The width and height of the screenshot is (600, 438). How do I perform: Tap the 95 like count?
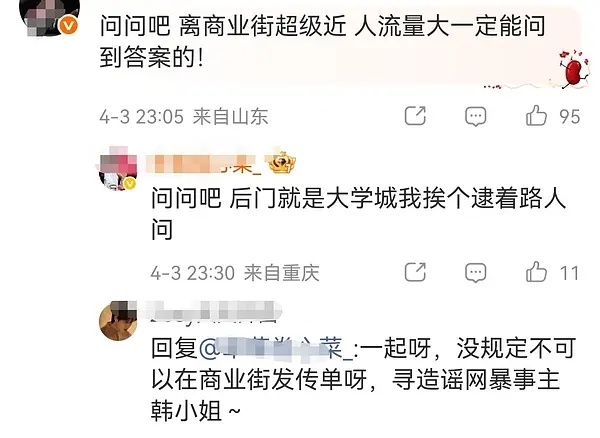[x=569, y=117]
